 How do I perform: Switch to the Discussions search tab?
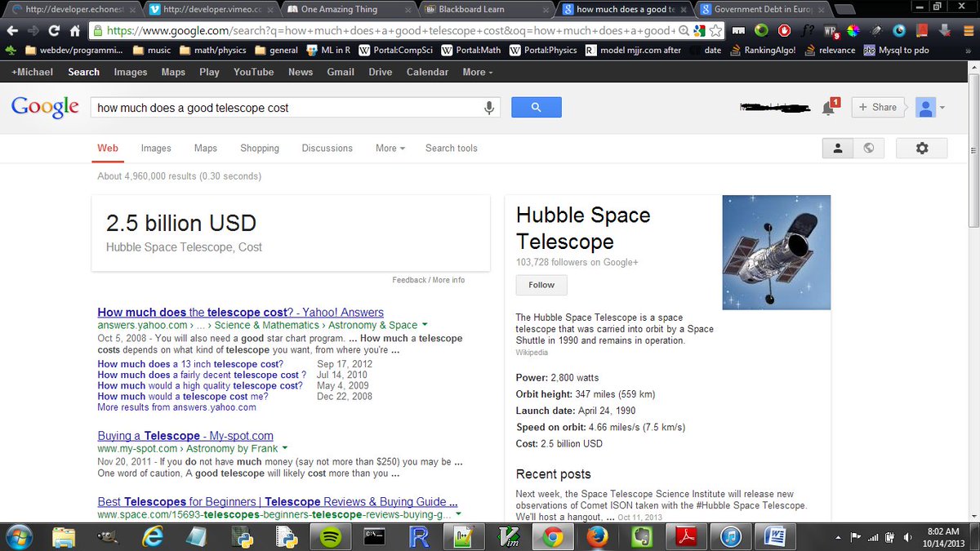coord(327,148)
